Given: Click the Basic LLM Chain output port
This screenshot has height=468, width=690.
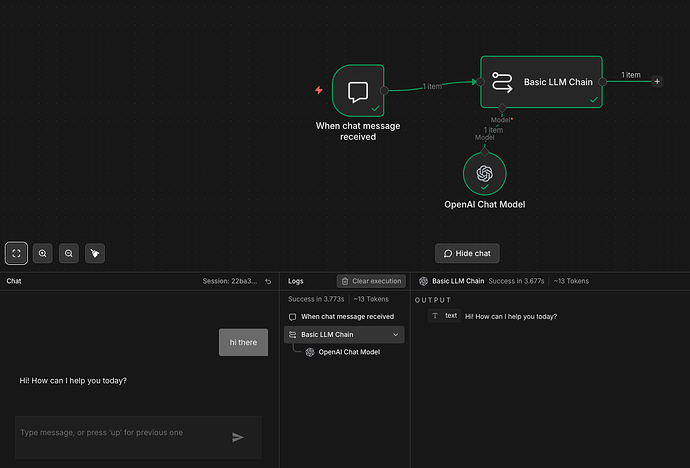Looking at the screenshot, I should [x=603, y=82].
